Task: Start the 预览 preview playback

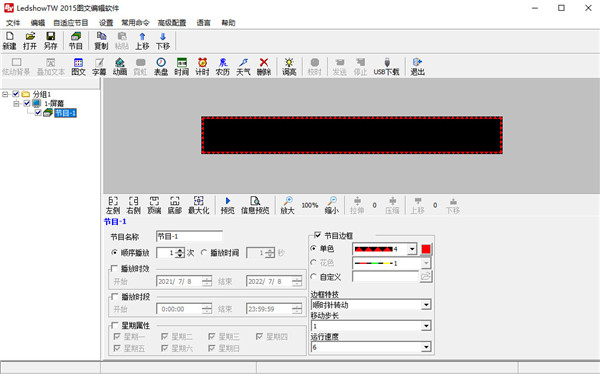Action: point(228,205)
